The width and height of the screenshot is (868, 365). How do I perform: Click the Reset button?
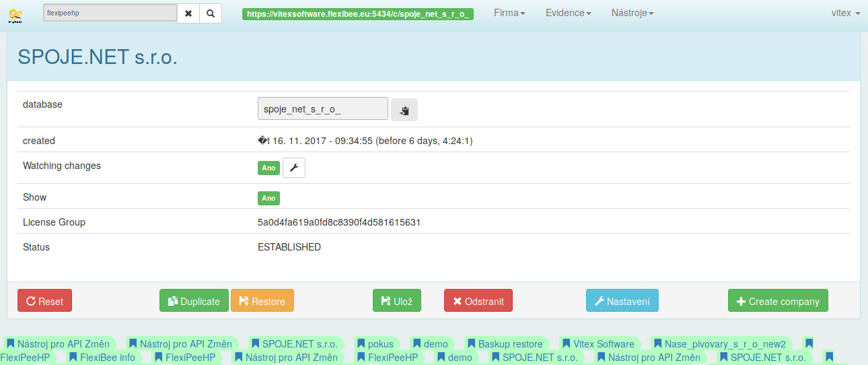[x=44, y=300]
